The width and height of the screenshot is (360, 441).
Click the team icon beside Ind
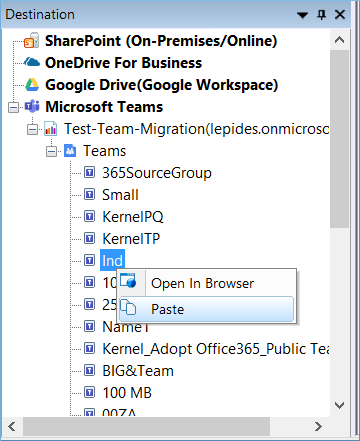tap(89, 260)
